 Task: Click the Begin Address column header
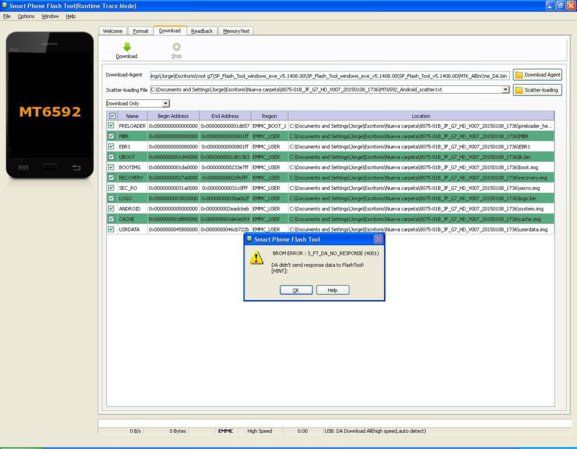click(173, 116)
